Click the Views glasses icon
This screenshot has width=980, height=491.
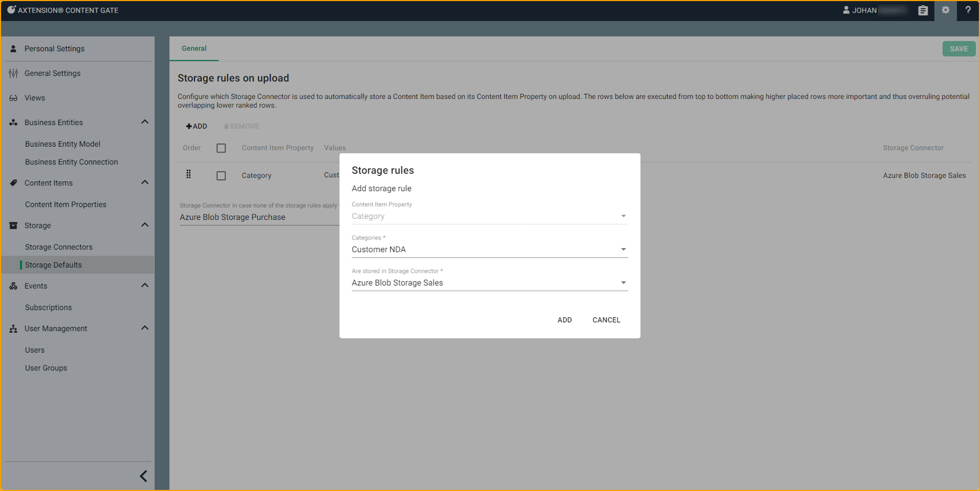click(x=14, y=98)
